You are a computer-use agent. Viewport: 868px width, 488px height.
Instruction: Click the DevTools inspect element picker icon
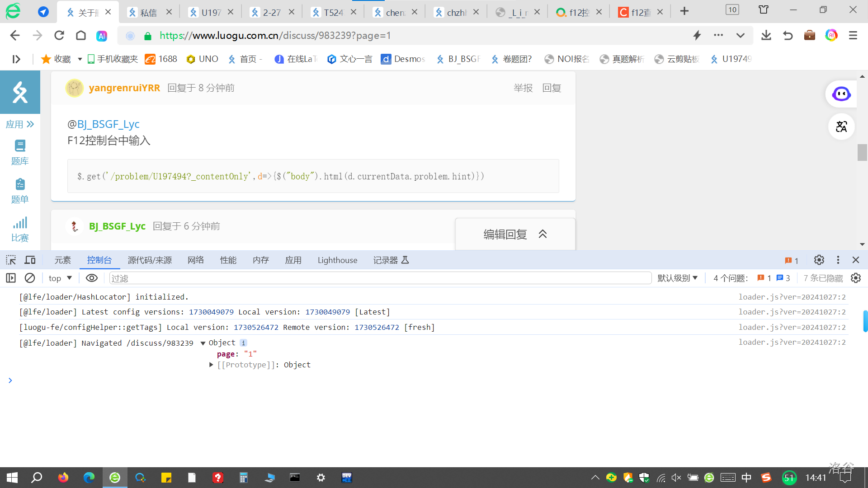coord(11,260)
